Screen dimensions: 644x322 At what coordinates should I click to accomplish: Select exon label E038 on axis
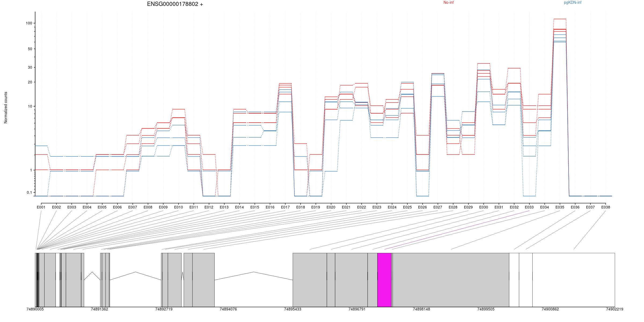coord(605,207)
